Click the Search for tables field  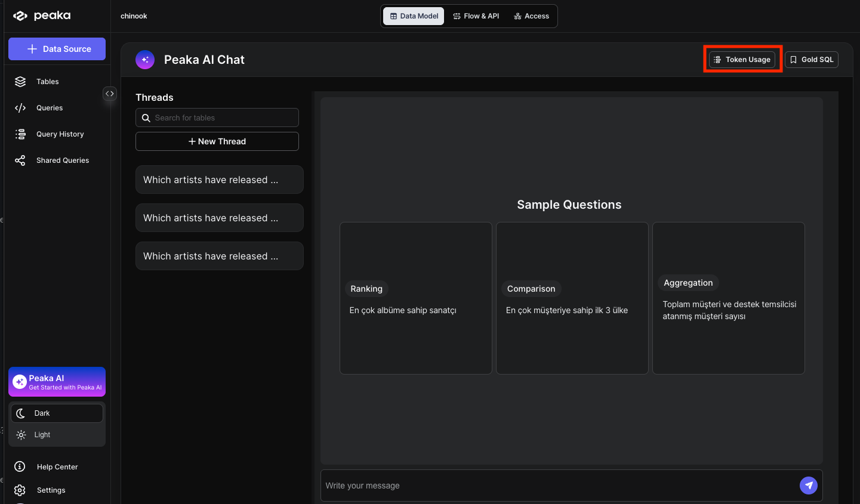217,118
